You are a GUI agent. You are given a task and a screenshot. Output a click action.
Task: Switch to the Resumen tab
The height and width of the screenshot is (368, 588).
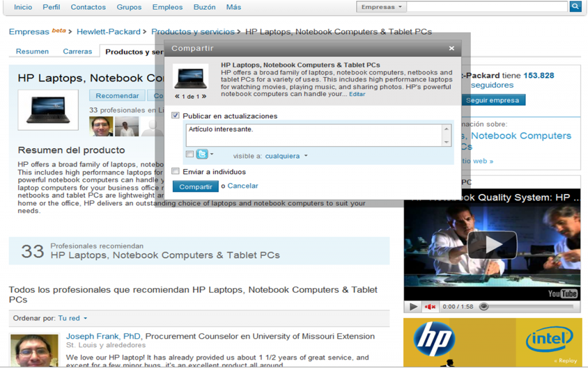32,51
